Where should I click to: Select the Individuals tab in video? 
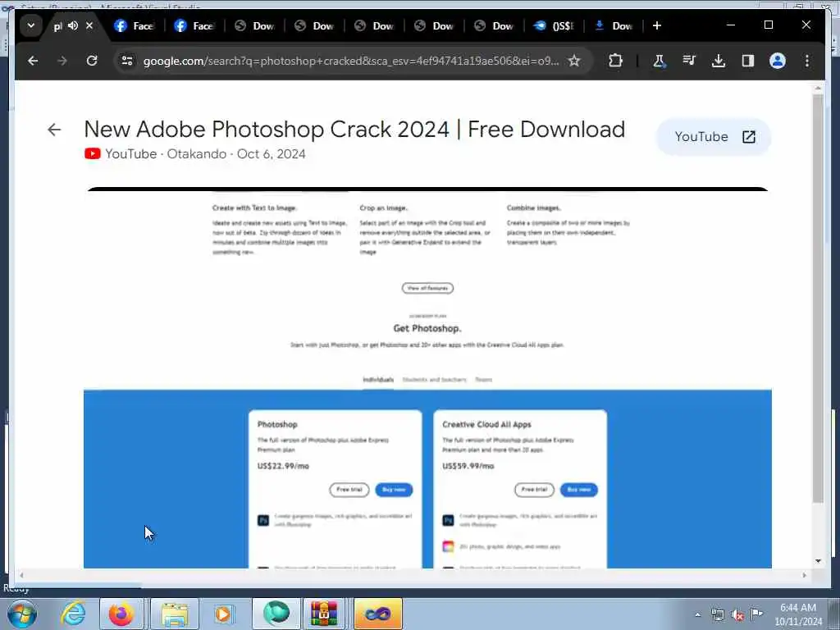pyautogui.click(x=378, y=380)
